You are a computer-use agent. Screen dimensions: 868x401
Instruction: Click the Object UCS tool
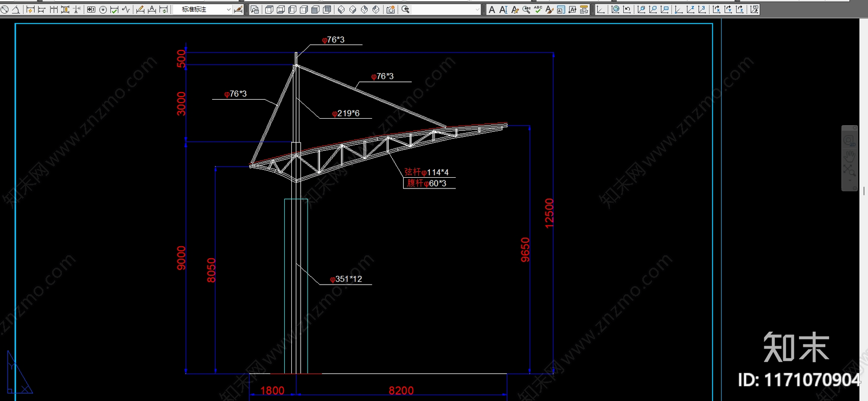[x=653, y=9]
